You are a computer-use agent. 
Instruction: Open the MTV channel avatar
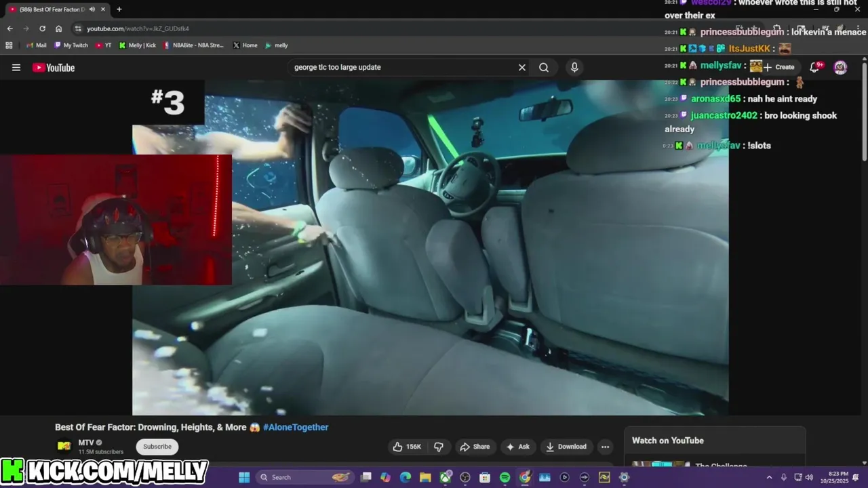pos(64,446)
